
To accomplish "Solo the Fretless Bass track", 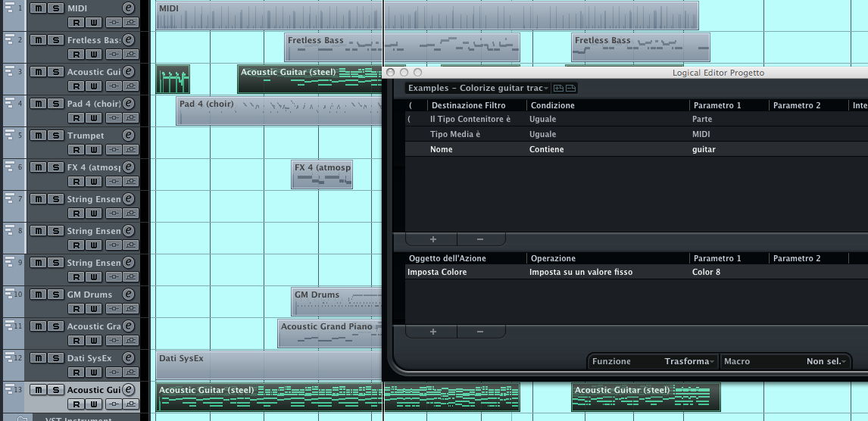I will pyautogui.click(x=55, y=40).
